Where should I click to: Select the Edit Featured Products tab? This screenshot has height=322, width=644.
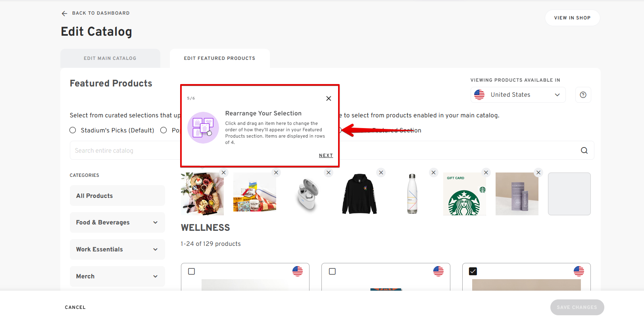[x=219, y=58]
